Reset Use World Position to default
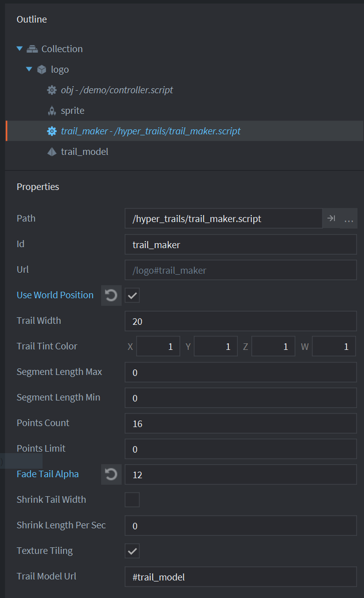Image resolution: width=364 pixels, height=598 pixels. point(111,295)
